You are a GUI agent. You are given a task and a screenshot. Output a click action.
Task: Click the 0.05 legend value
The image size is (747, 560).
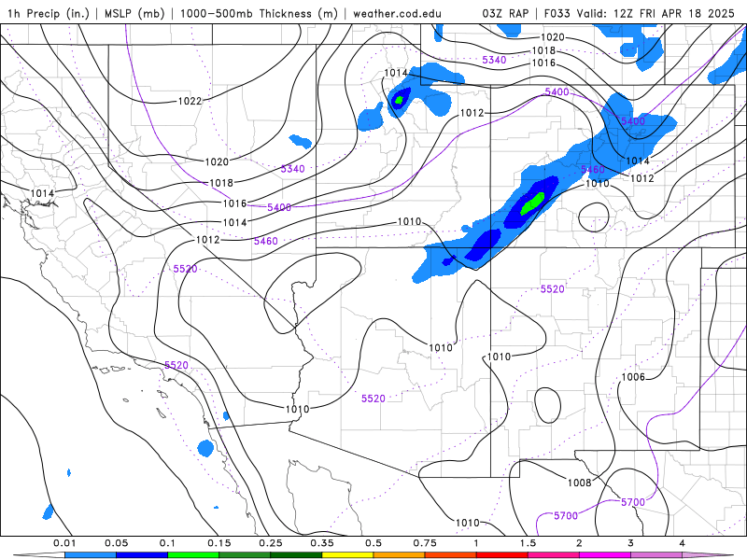pyautogui.click(x=116, y=543)
